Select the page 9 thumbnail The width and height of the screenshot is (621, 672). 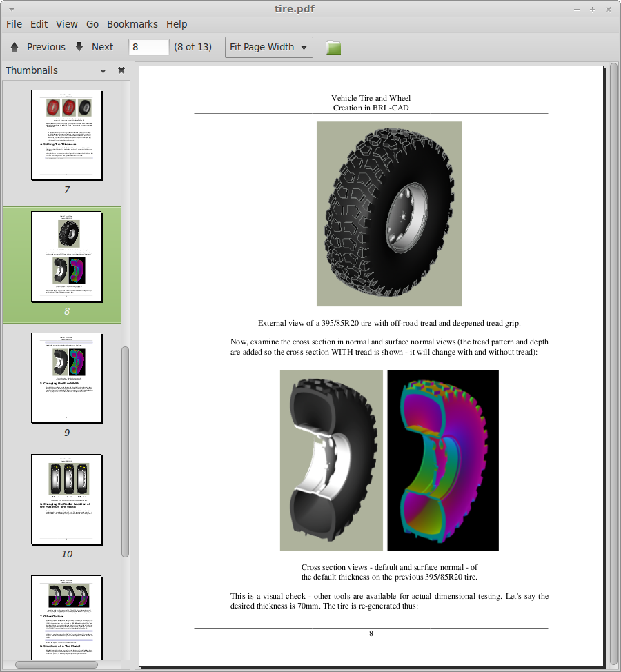[66, 378]
